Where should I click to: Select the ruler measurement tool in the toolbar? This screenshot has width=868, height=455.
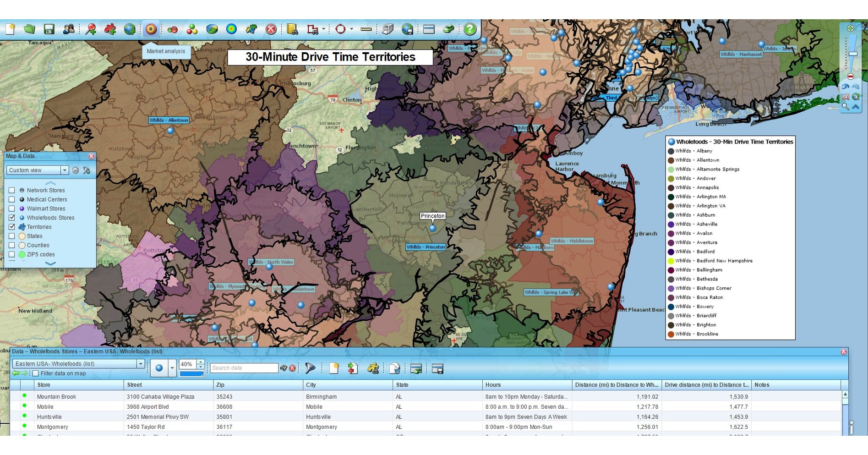coord(365,29)
